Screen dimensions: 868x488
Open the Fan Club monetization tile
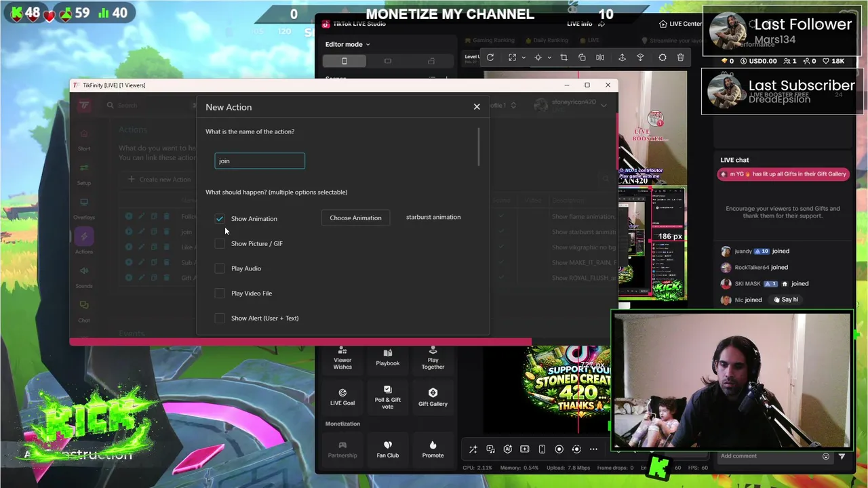coord(388,449)
